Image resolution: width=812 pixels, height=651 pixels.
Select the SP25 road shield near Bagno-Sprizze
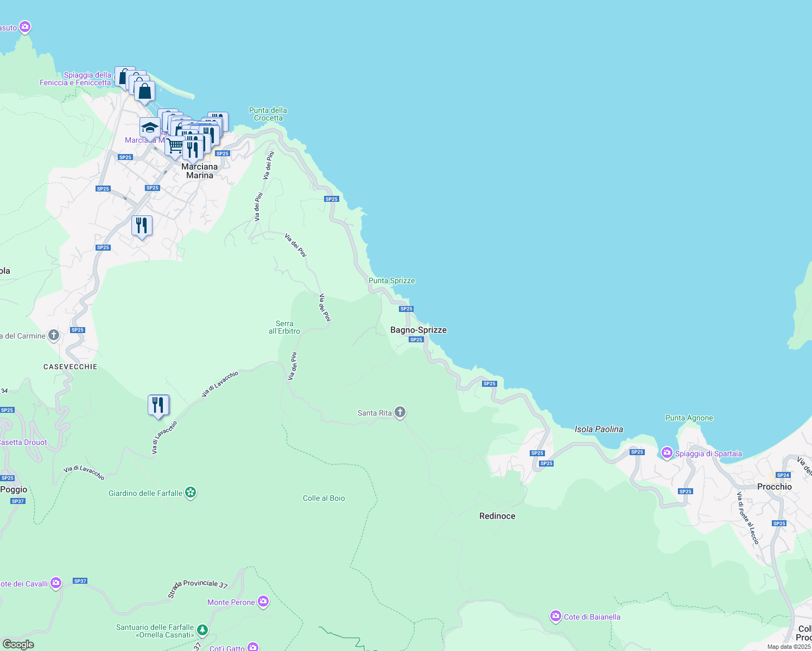point(416,339)
